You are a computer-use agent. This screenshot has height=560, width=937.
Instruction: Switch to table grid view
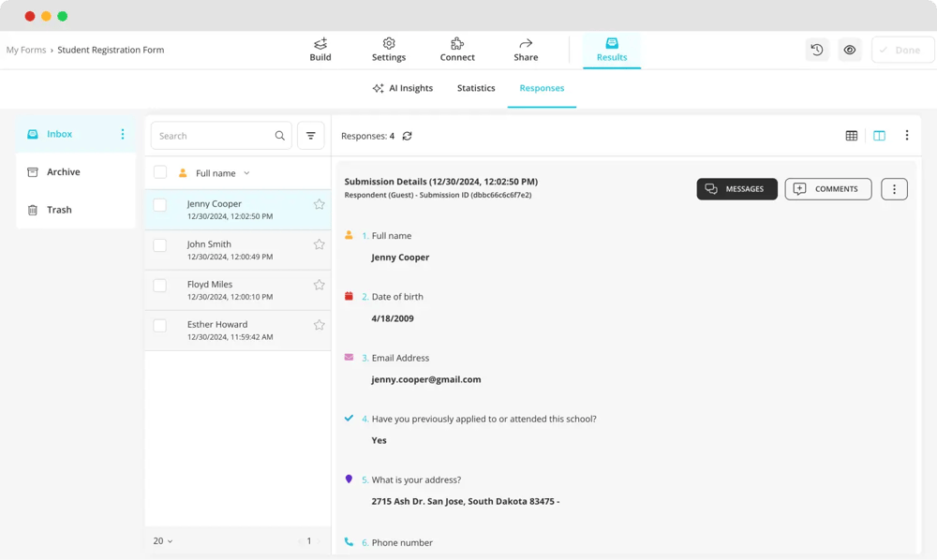(852, 136)
